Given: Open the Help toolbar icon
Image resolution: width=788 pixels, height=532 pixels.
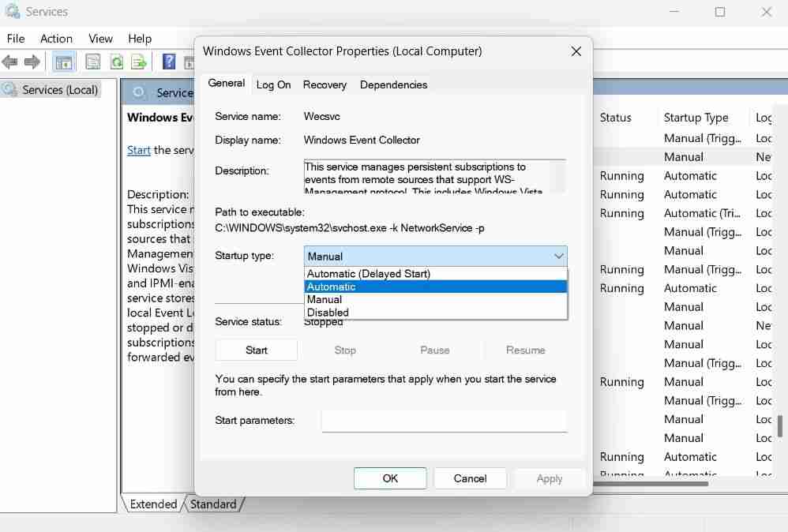Looking at the screenshot, I should [x=167, y=61].
